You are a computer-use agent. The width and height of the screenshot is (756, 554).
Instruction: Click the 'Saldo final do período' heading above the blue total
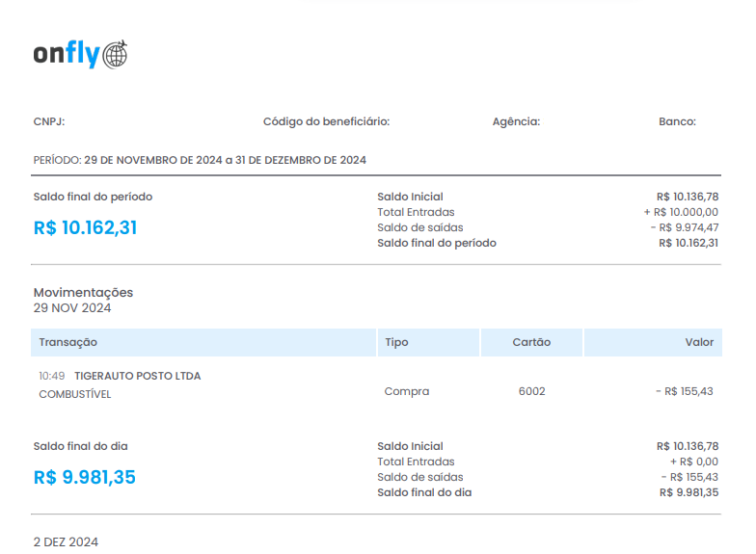93,197
